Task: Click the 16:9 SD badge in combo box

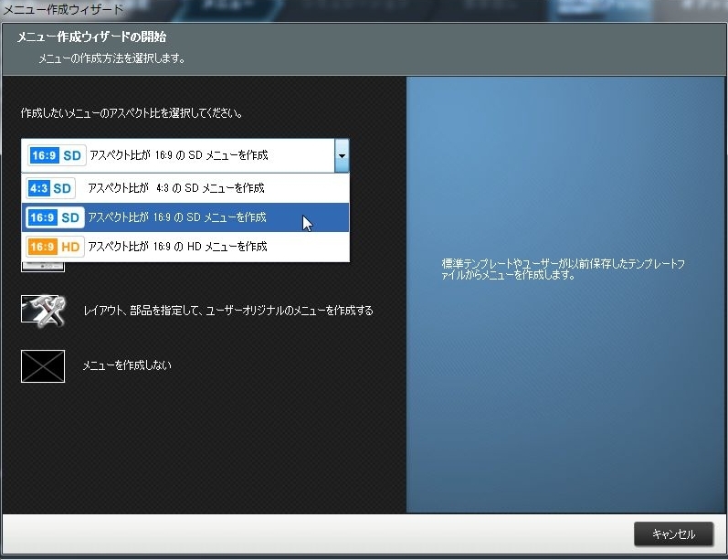Action: 57,155
